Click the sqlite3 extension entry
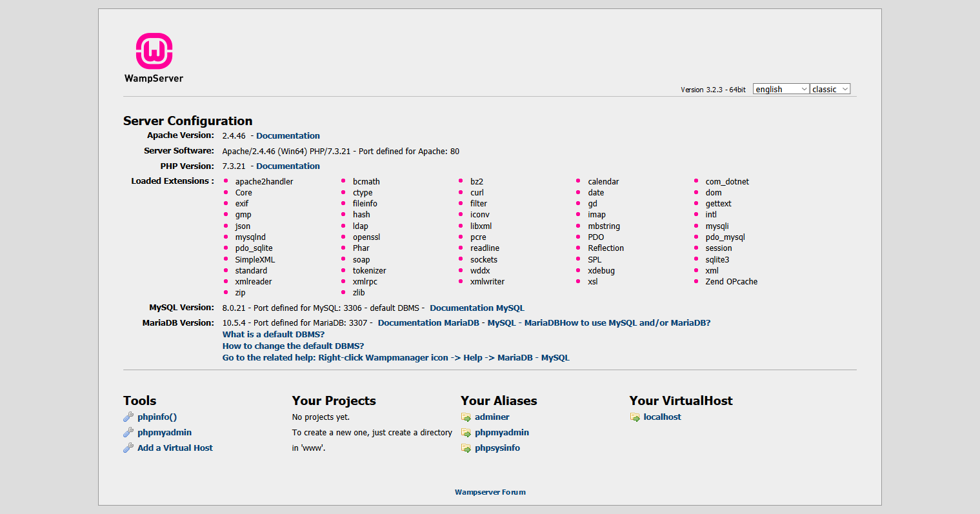The image size is (980, 514). [x=717, y=260]
